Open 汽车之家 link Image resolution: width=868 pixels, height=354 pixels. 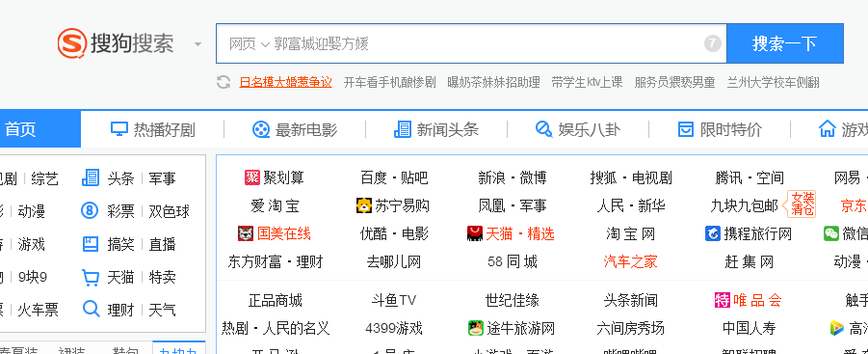click(630, 261)
